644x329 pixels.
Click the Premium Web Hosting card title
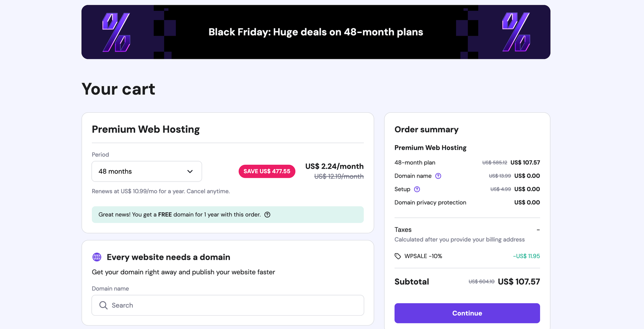click(x=145, y=129)
